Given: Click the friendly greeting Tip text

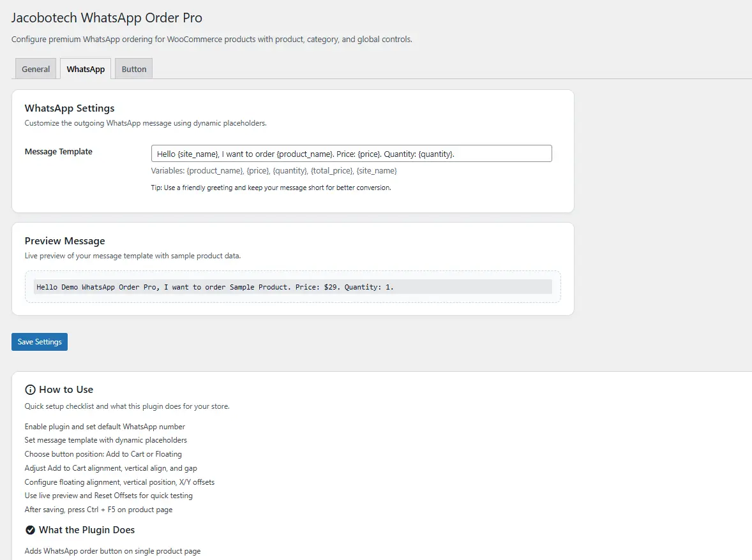Looking at the screenshot, I should click(271, 188).
